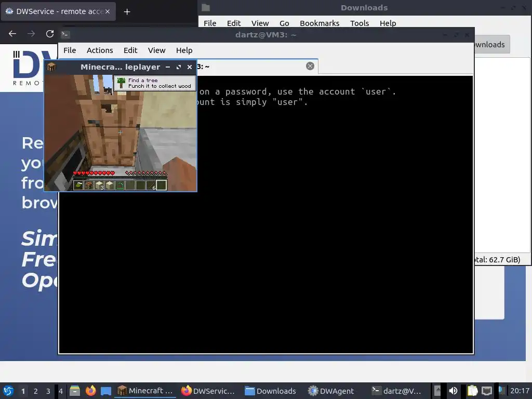Select the single sandstone block hotbar slot

pyautogui.click(x=110, y=185)
